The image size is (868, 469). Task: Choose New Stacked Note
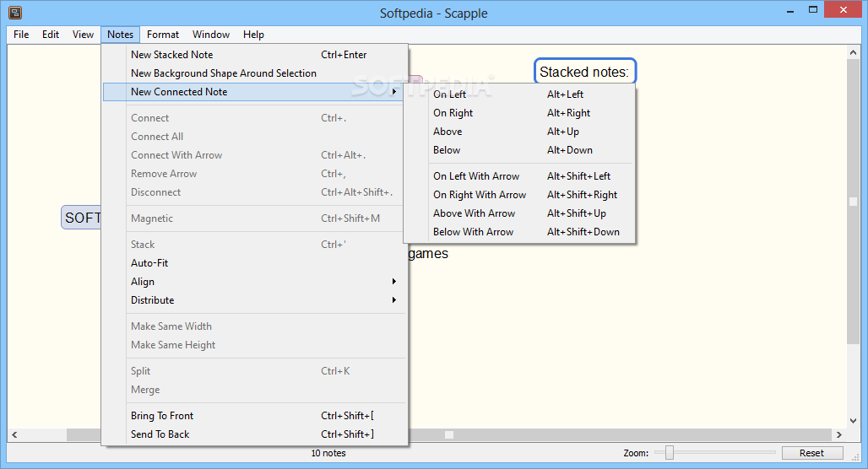pyautogui.click(x=255, y=55)
